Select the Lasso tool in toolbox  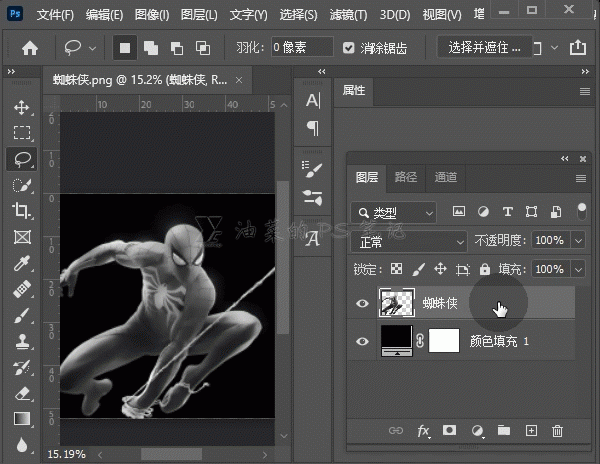22,159
